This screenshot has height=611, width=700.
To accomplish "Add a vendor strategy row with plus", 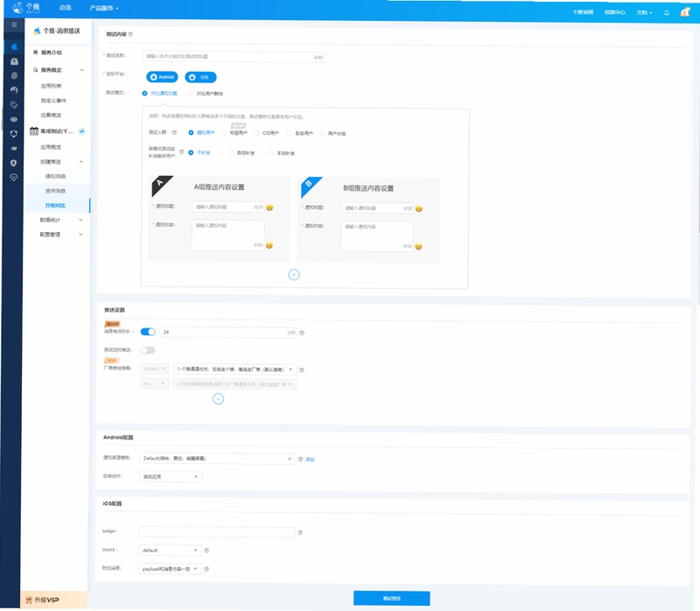I will [218, 399].
